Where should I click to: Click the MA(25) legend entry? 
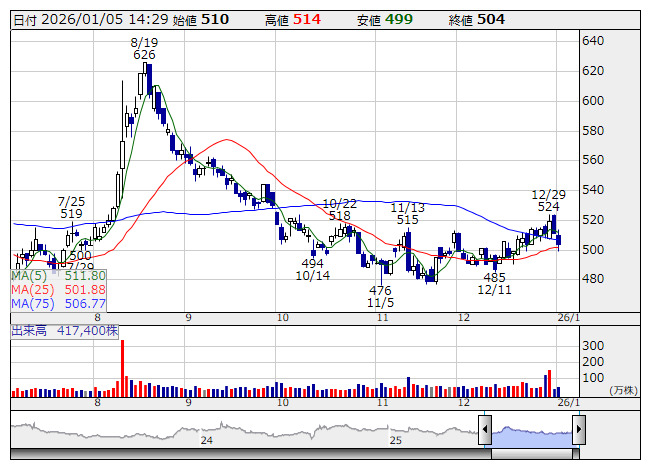point(58,289)
